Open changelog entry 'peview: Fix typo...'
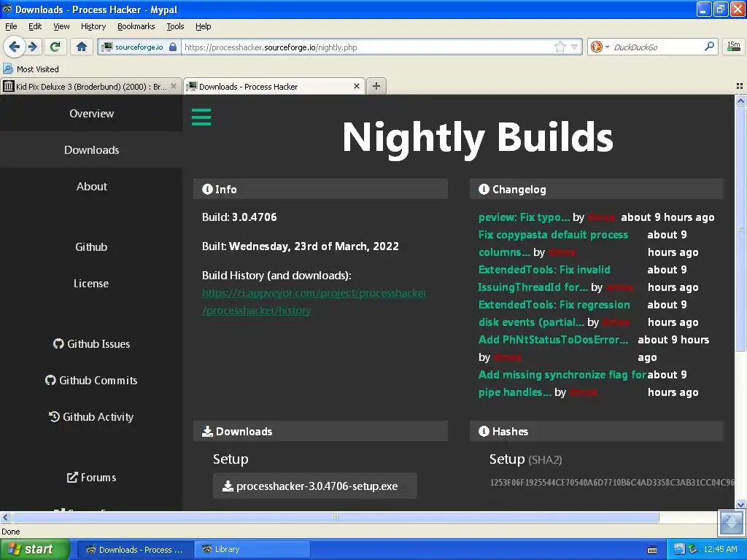 524,217
